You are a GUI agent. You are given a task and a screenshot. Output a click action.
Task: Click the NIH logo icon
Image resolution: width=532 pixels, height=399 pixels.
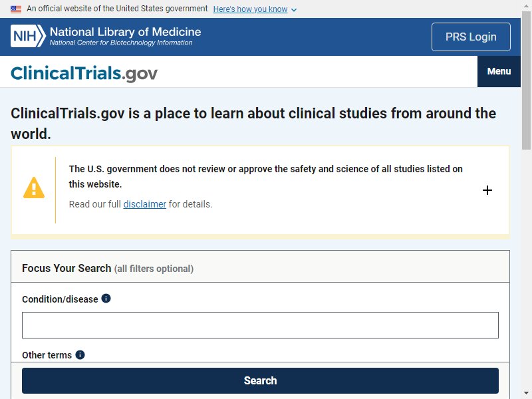coord(28,36)
